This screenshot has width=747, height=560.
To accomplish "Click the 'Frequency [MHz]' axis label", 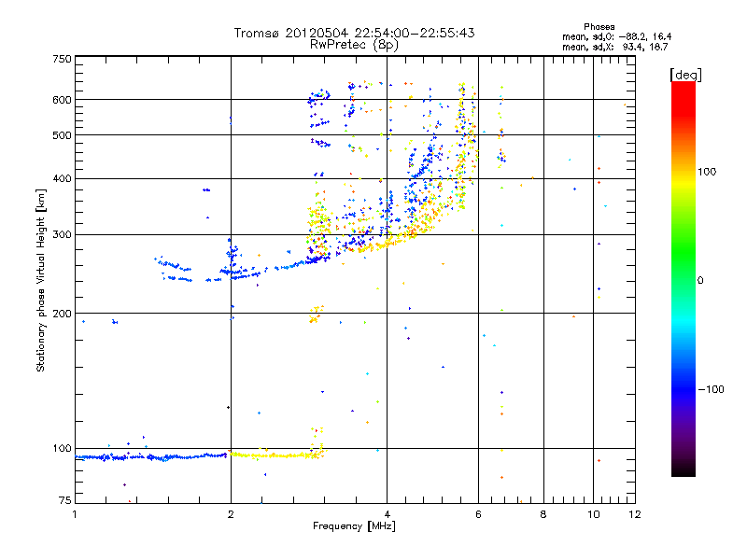I will click(354, 526).
